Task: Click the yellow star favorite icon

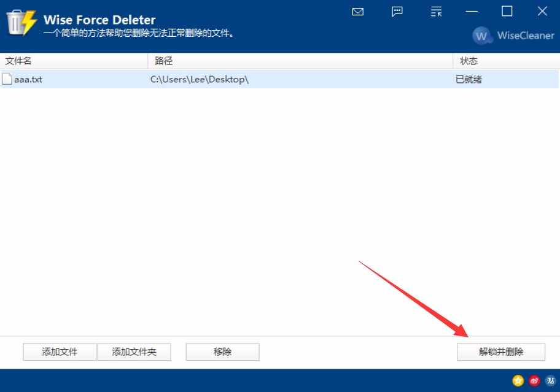Action: [518, 380]
